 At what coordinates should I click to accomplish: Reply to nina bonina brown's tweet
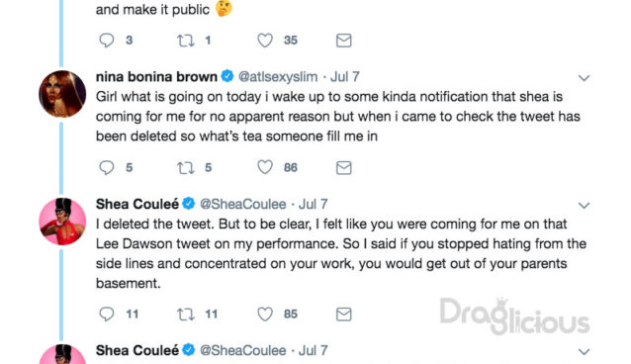(107, 167)
